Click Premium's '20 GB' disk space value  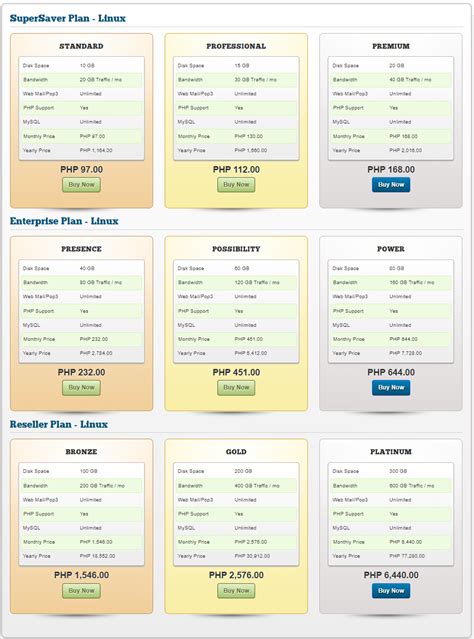tap(397, 66)
